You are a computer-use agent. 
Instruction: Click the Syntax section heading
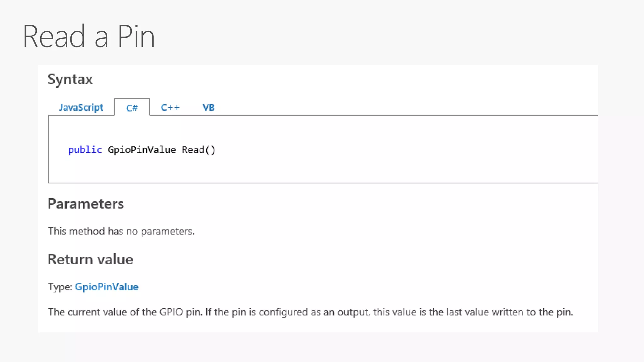[x=70, y=79]
